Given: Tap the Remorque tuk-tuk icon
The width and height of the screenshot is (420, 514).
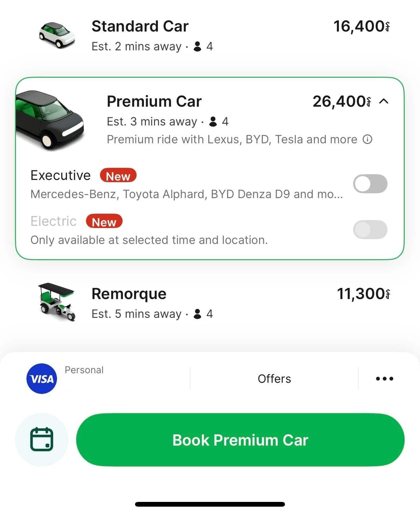Looking at the screenshot, I should pyautogui.click(x=57, y=302).
